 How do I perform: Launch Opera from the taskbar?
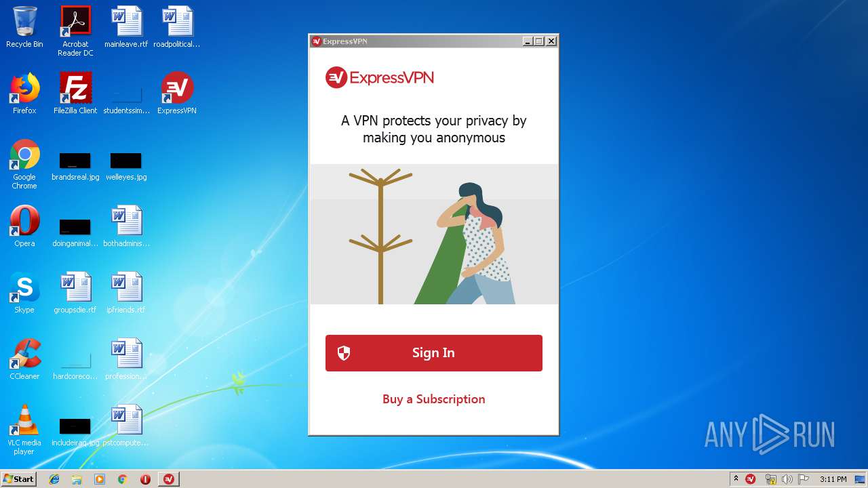(145, 479)
